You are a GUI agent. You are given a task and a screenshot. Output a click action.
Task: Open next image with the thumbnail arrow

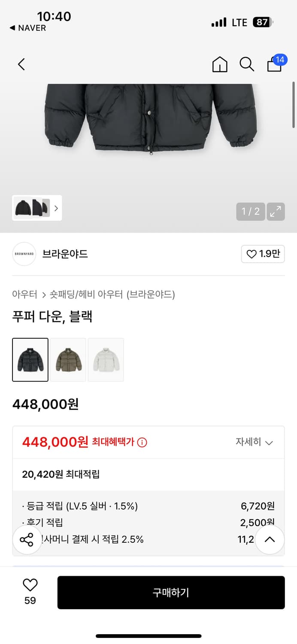pos(56,208)
